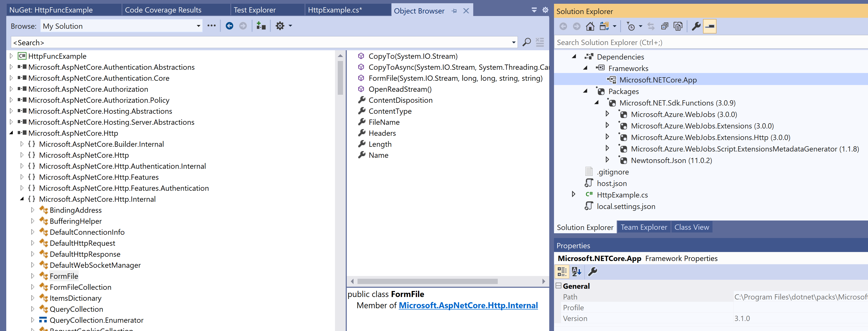Click Object Browser back navigation button
The height and width of the screenshot is (331, 868).
pos(229,25)
